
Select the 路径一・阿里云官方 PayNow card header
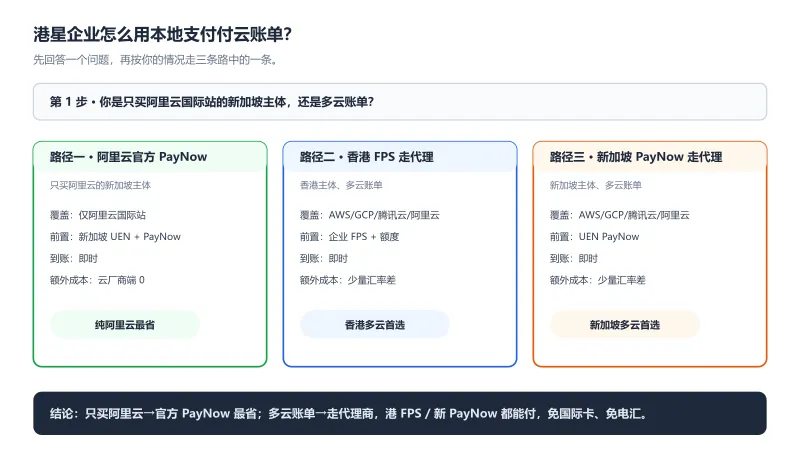[150, 157]
